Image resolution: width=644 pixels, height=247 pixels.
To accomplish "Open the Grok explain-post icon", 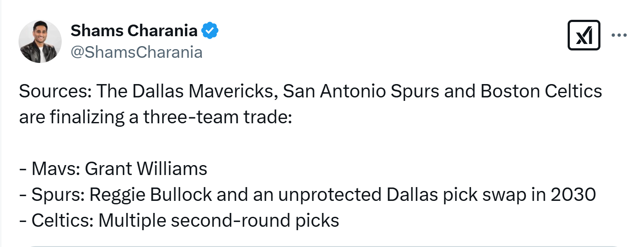I will [x=584, y=35].
